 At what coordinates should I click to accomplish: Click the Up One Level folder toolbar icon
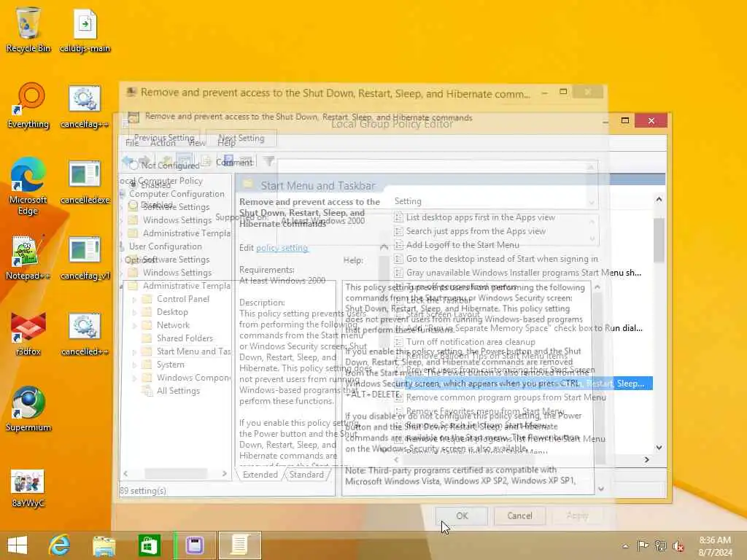click(x=166, y=161)
